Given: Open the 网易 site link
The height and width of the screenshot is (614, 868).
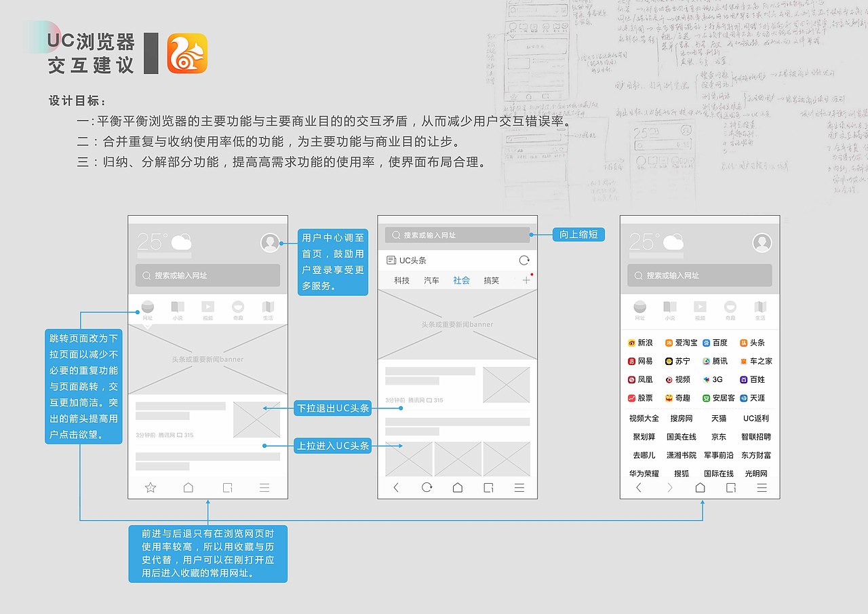Looking at the screenshot, I should 640,361.
